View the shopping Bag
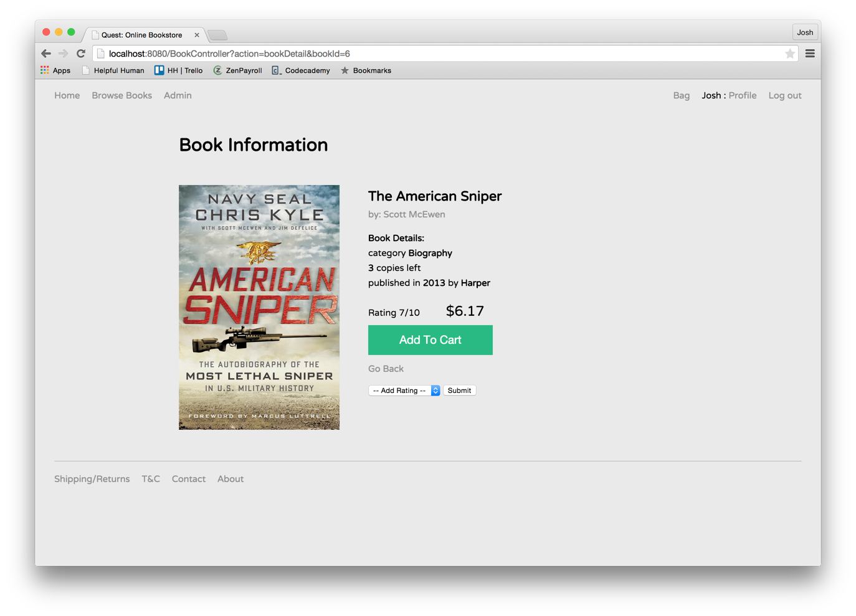 [x=681, y=95]
